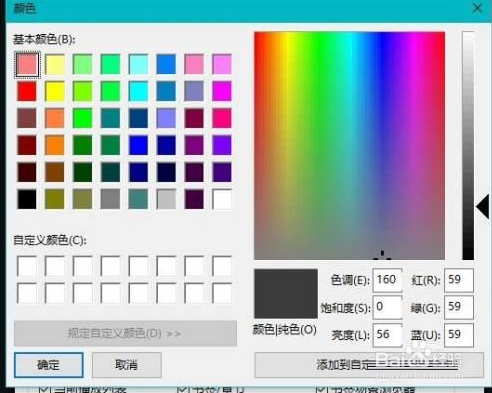This screenshot has width=492, height=393.
Task: Pick the lime chartreuse basic color swatch
Action: tap(83, 91)
